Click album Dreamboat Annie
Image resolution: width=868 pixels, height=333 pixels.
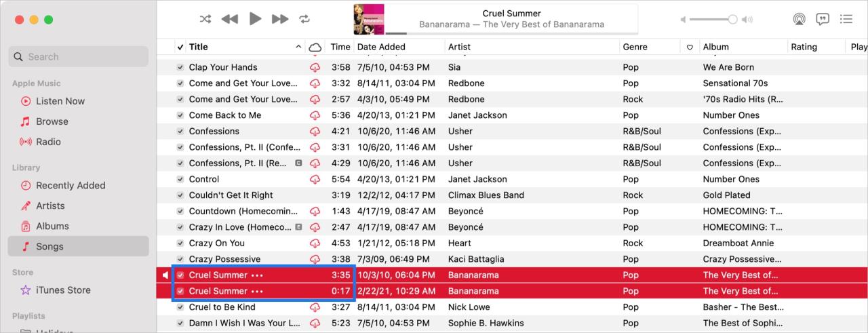point(738,243)
